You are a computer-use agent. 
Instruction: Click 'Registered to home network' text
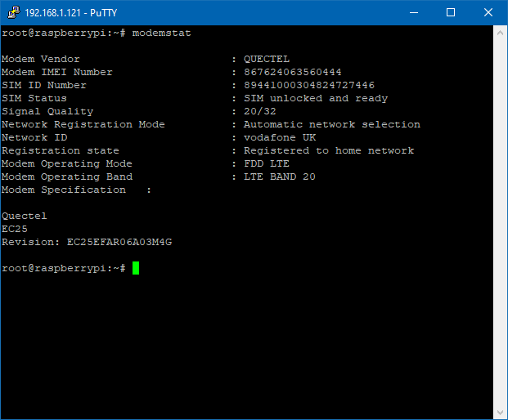tap(329, 151)
